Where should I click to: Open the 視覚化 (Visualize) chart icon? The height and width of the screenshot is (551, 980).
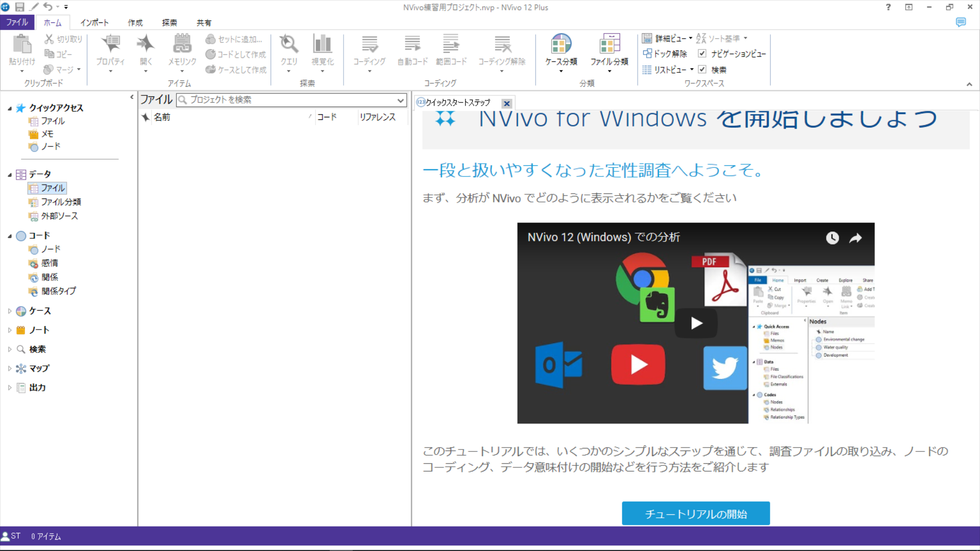pyautogui.click(x=322, y=45)
